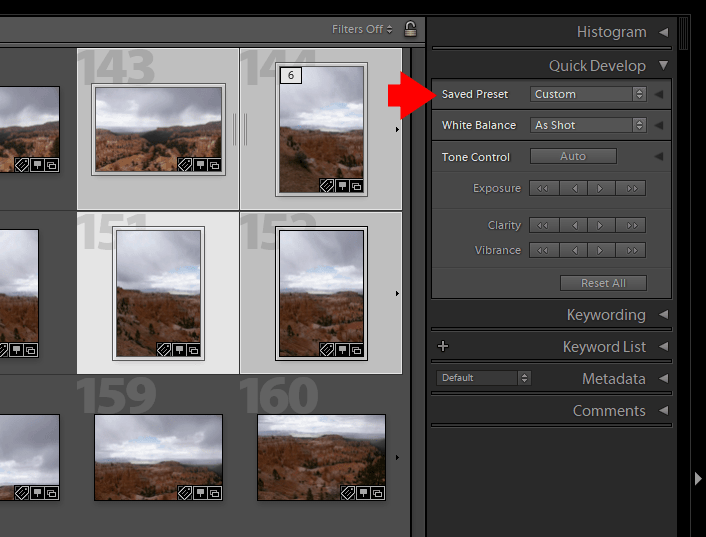Expand the Keywording panel
This screenshot has width=706, height=537.
coord(663,315)
